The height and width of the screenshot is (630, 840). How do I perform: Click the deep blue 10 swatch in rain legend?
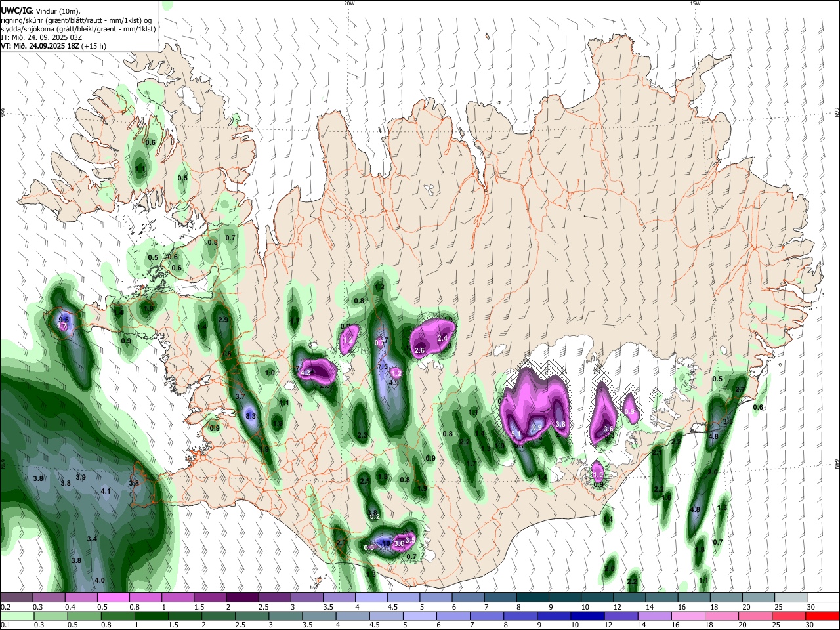[587, 616]
